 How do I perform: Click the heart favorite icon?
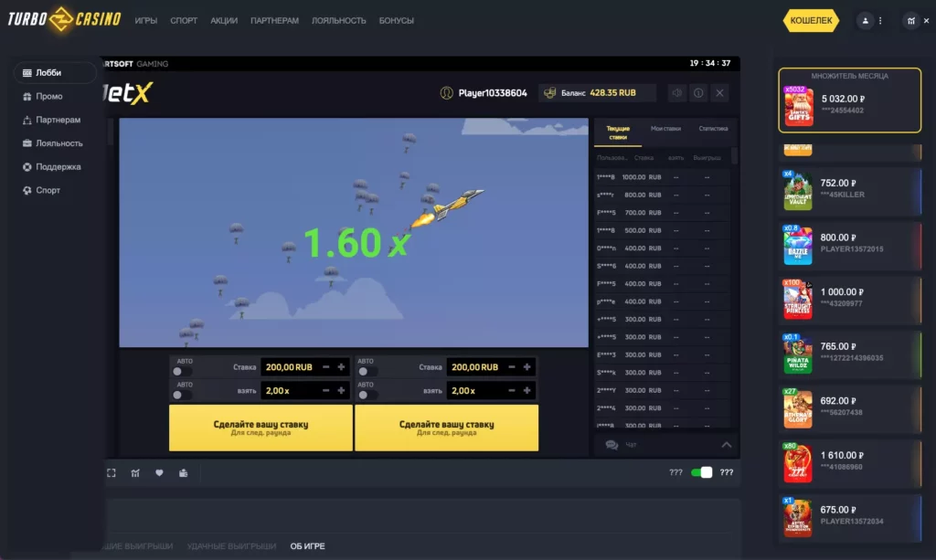click(x=159, y=472)
